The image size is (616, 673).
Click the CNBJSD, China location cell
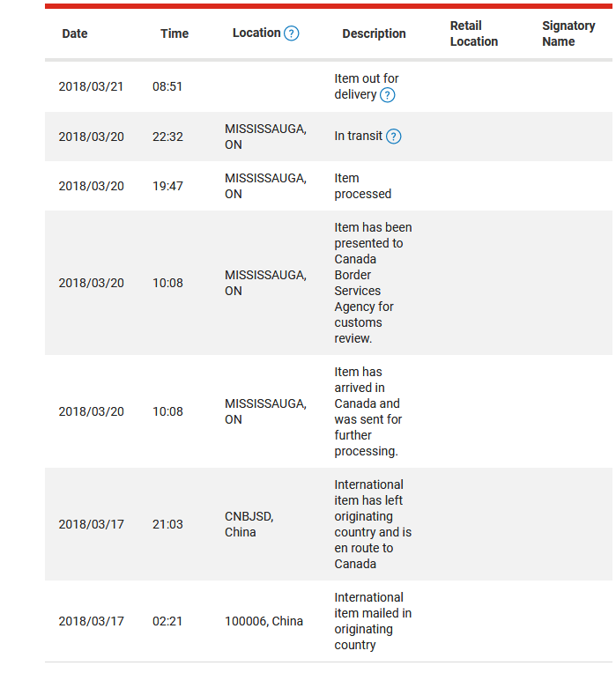click(249, 524)
